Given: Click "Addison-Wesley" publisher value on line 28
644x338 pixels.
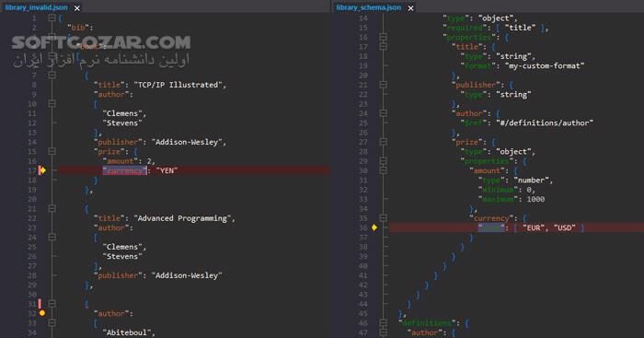Looking at the screenshot, I should point(187,275).
